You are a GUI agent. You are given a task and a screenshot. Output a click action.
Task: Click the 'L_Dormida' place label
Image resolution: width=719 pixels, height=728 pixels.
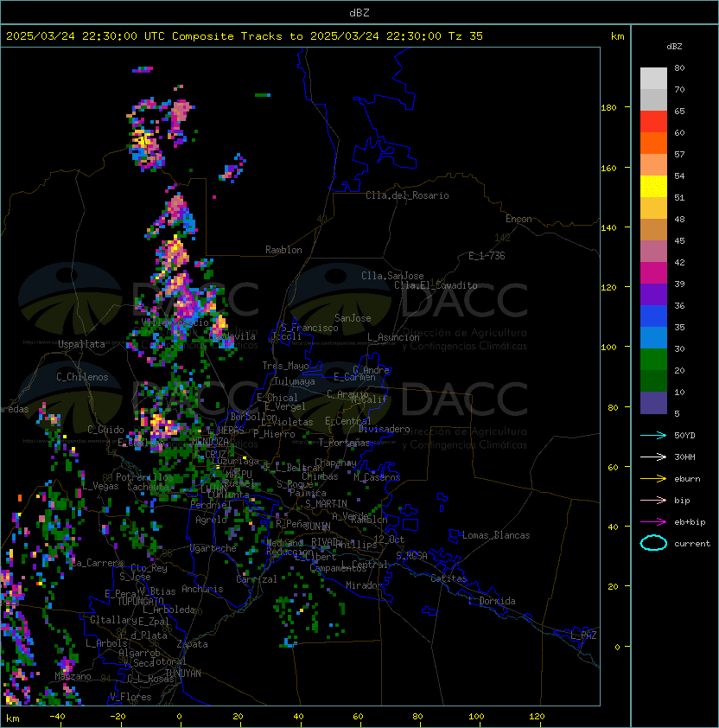pos(492,601)
